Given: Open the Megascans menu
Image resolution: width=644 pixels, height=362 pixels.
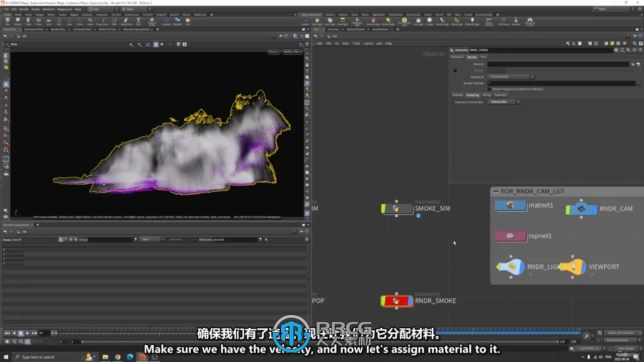Looking at the screenshot, I should [64, 9].
